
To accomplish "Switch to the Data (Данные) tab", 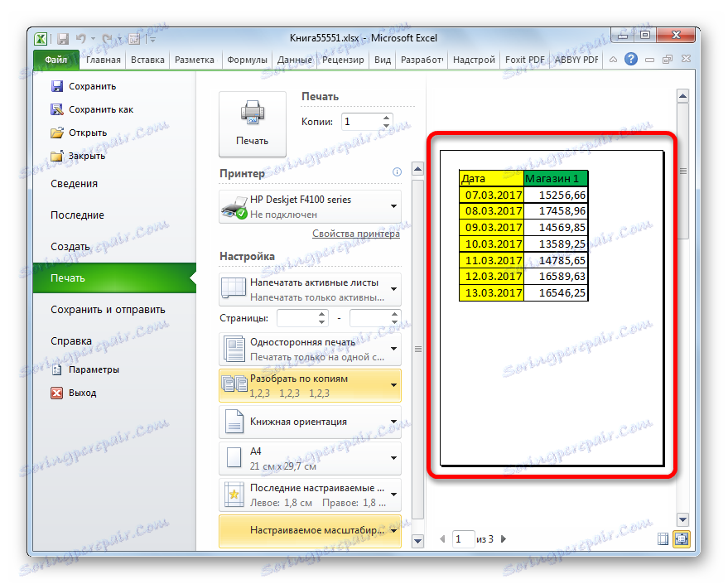I will click(294, 60).
